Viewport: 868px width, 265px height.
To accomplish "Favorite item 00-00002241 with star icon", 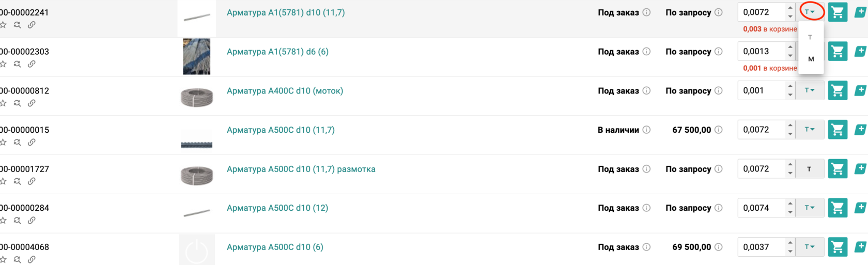I will point(3,25).
